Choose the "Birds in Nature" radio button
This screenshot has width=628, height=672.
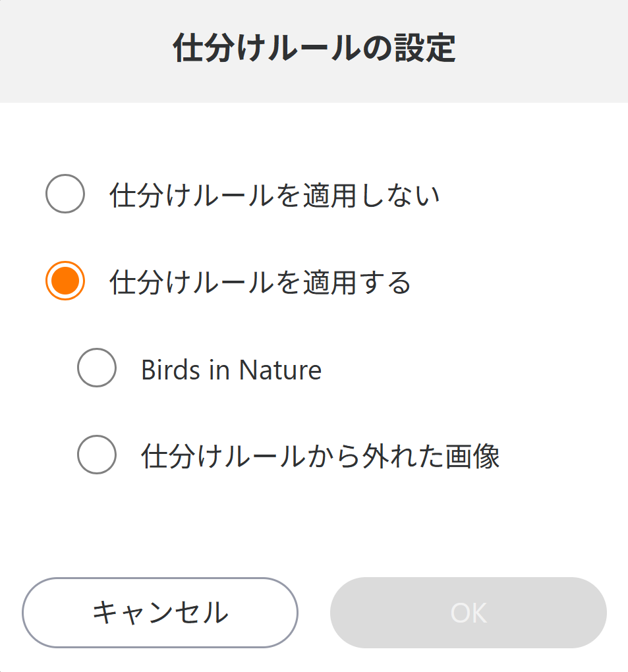pos(97,368)
